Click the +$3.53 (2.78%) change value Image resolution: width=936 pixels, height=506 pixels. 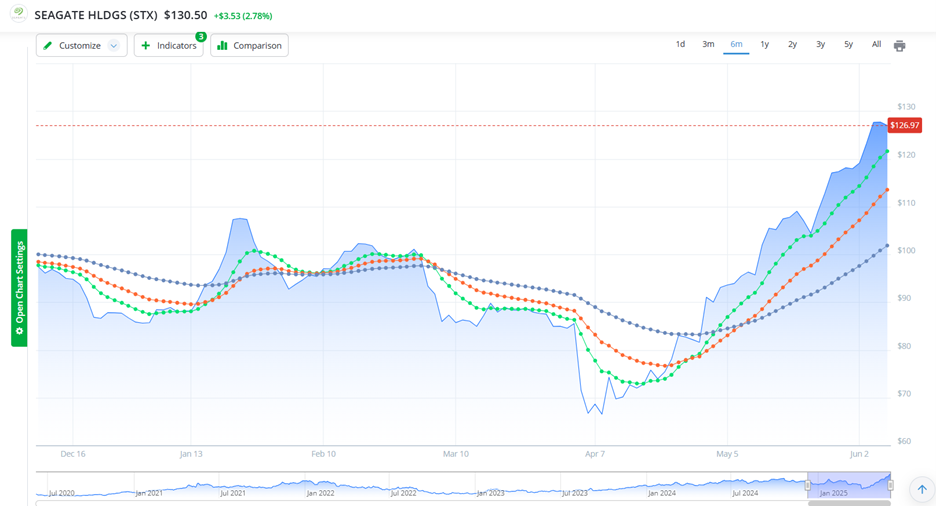(x=243, y=16)
